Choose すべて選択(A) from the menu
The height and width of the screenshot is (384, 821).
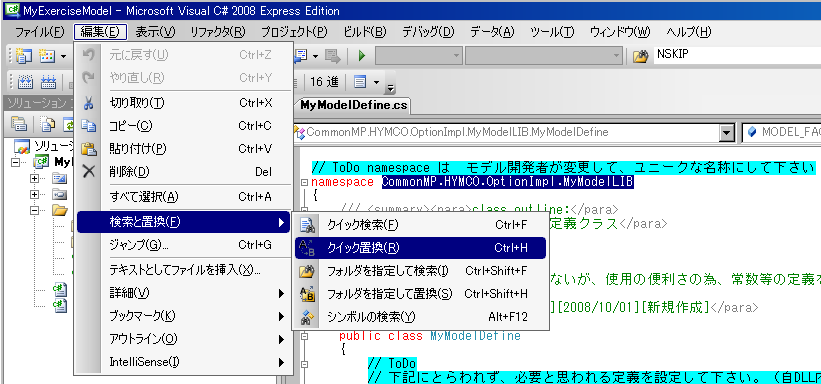click(x=183, y=197)
